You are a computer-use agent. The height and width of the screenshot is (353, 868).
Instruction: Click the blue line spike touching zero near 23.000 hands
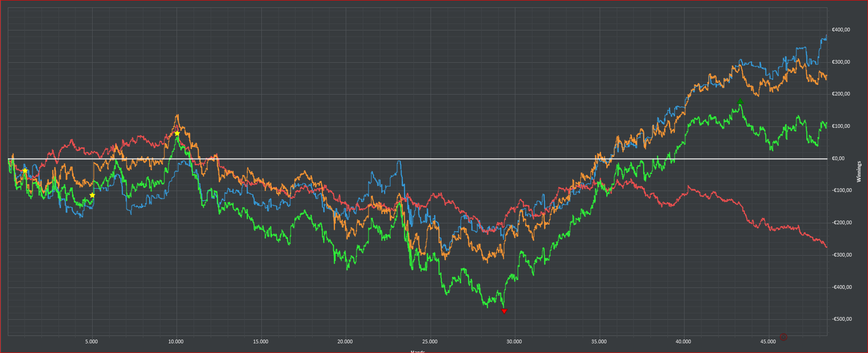399,162
